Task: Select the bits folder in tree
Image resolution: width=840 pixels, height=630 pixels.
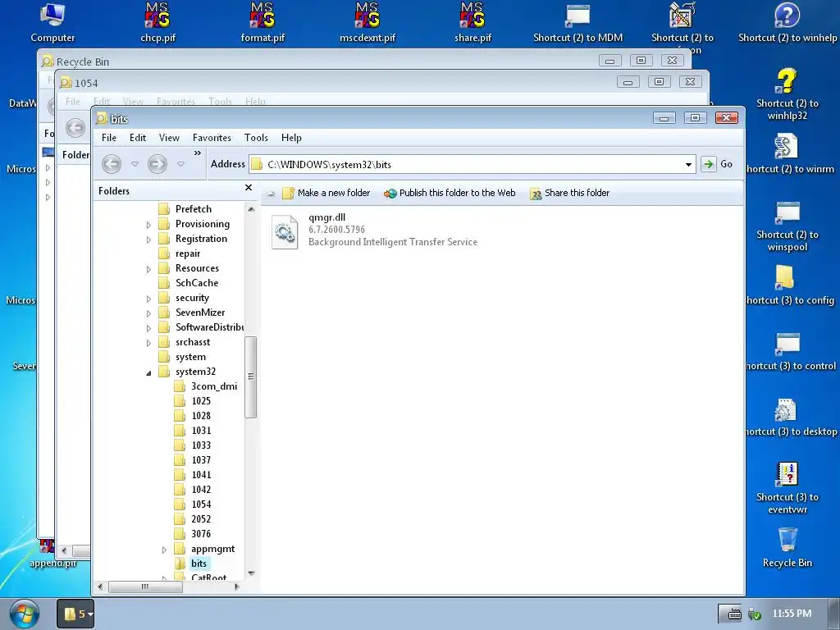Action: (x=199, y=564)
